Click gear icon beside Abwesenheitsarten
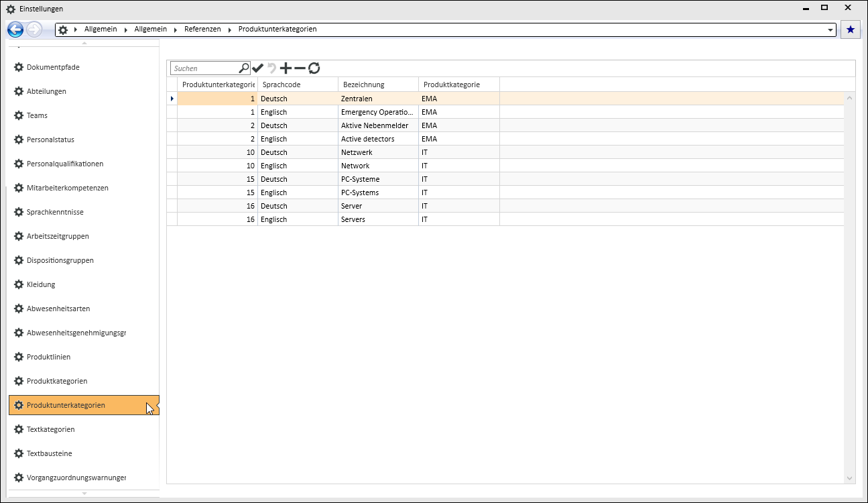868x503 pixels. (x=19, y=309)
